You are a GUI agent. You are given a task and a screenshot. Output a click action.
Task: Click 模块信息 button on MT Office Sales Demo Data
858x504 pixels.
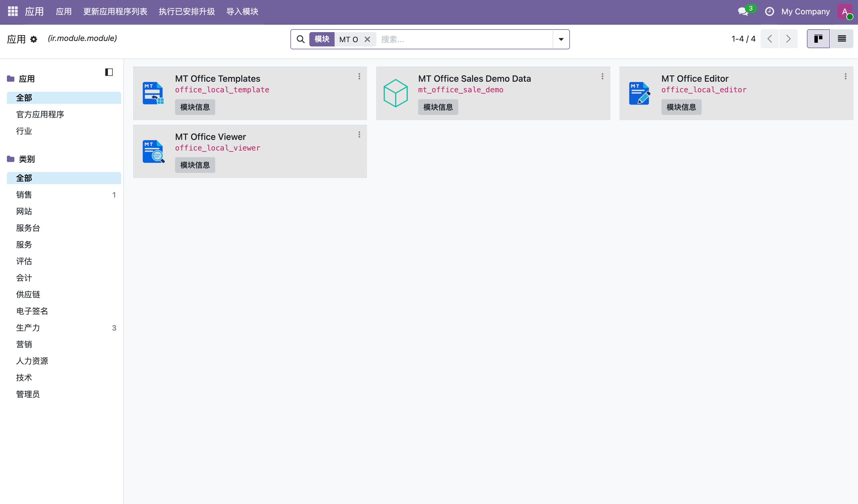[438, 107]
